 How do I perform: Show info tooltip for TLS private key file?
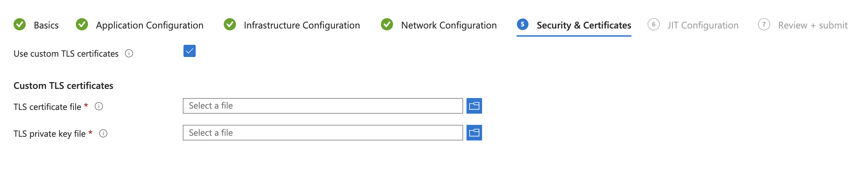(103, 133)
